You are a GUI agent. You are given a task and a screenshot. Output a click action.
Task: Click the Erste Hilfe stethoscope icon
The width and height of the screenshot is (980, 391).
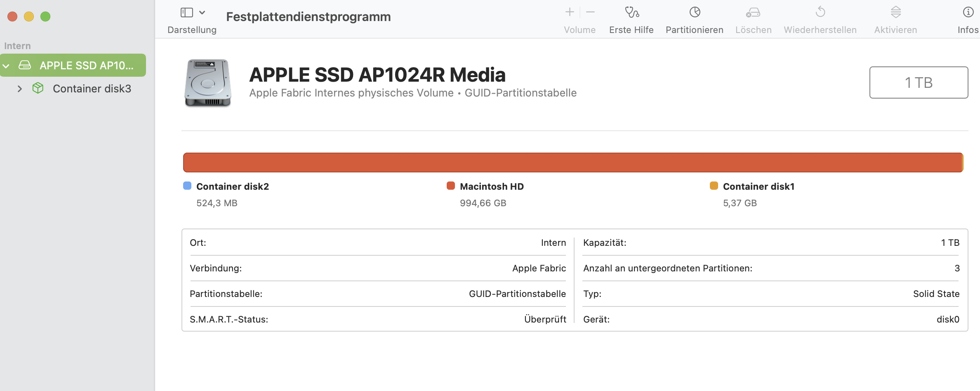pos(631,12)
